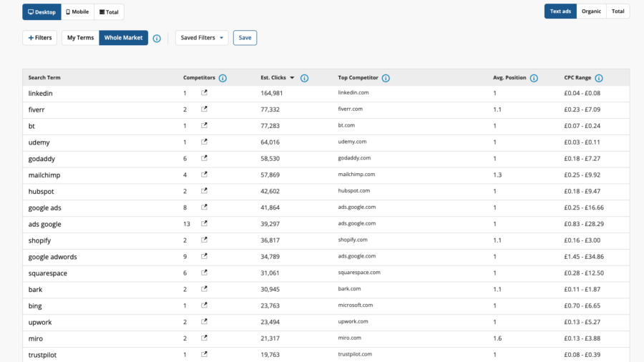Select the linkedin search term

[40, 93]
